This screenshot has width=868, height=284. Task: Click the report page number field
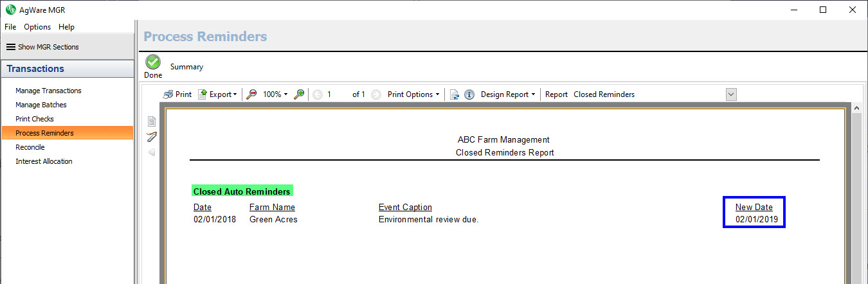coord(336,94)
